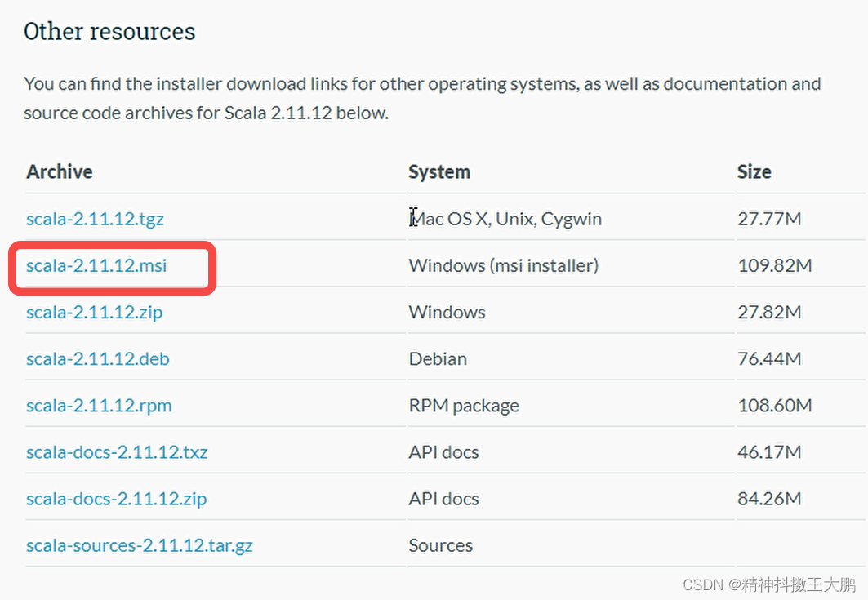Select the 84.26M size value

tap(769, 499)
